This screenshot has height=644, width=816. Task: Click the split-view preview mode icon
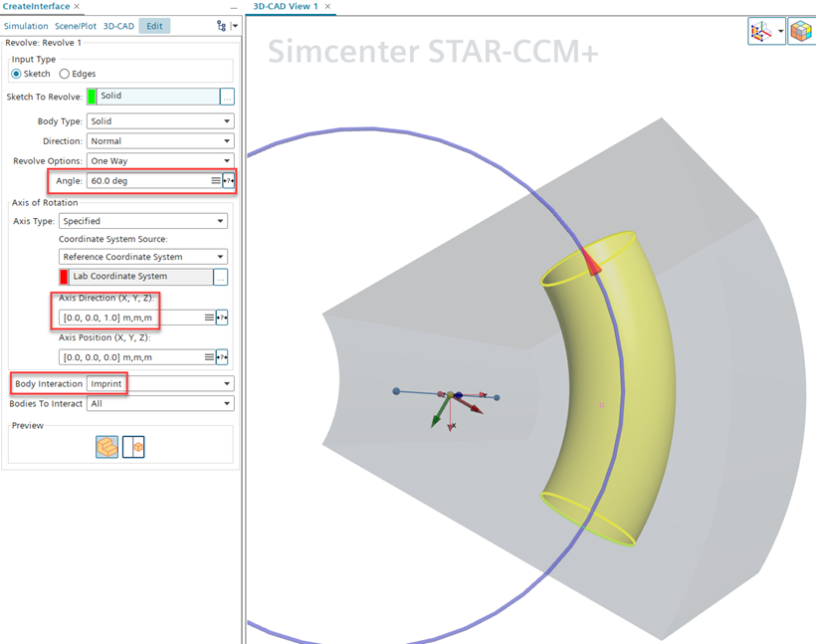[x=133, y=448]
